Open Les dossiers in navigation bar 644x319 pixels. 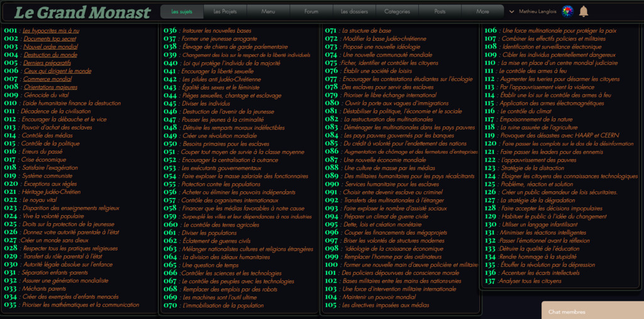[x=353, y=11]
